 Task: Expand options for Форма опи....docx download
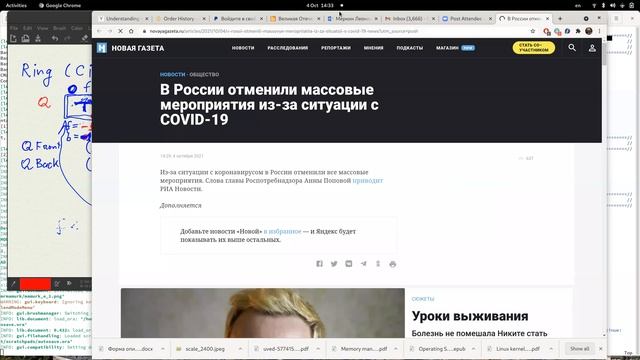pos(162,349)
